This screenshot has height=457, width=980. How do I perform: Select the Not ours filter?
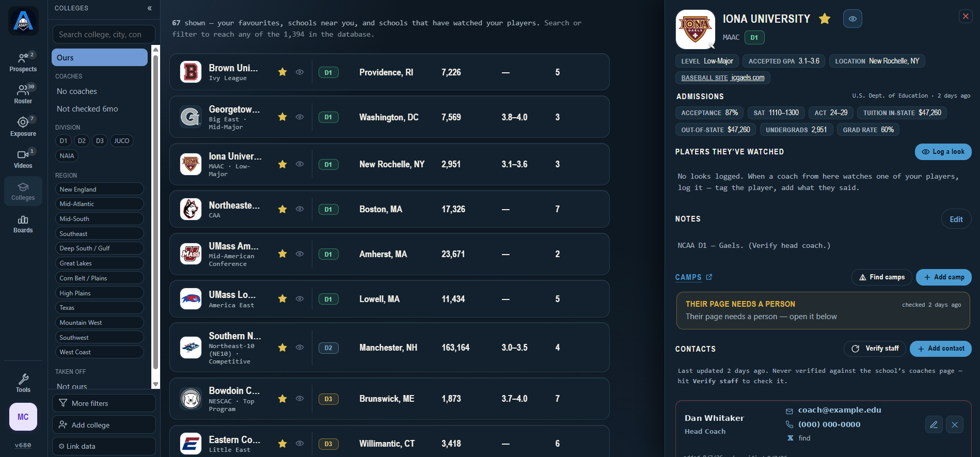pyautogui.click(x=72, y=386)
